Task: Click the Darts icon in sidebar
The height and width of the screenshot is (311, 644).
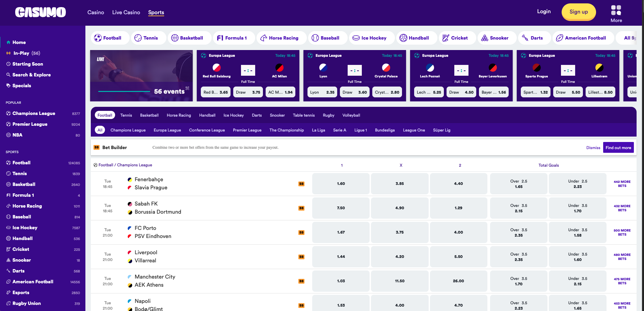Action: pyautogui.click(x=8, y=271)
